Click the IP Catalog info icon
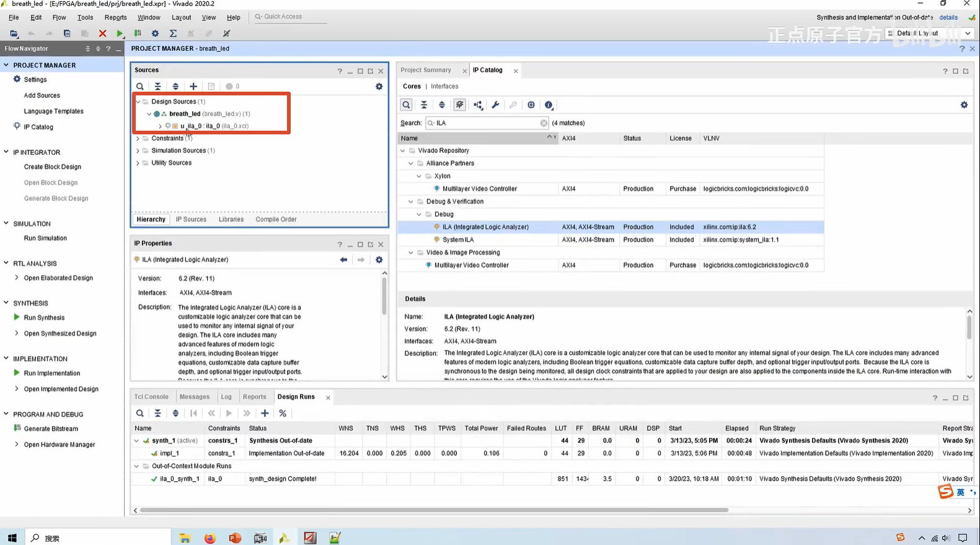 click(549, 105)
